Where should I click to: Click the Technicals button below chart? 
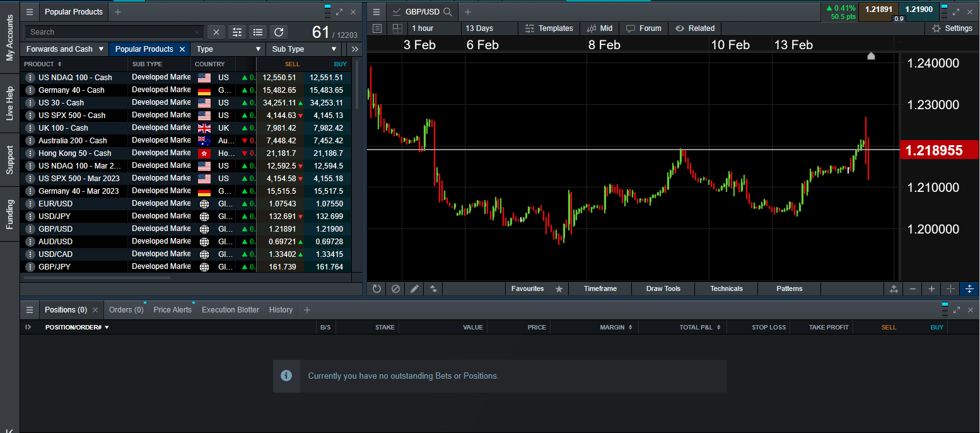point(726,288)
